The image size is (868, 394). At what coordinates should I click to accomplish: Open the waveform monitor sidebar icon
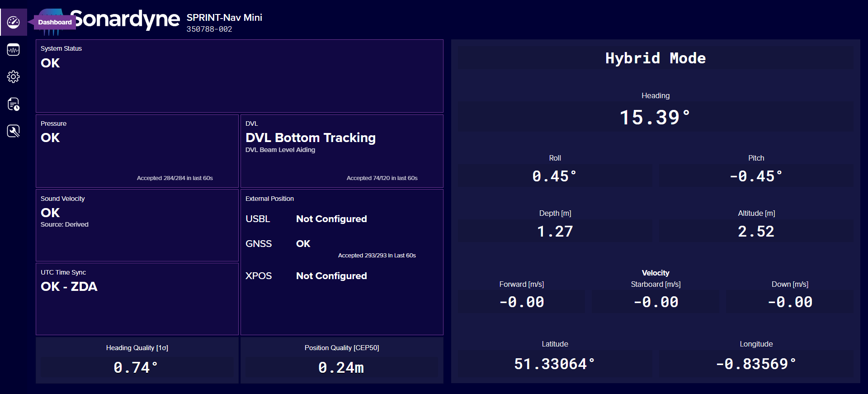coord(14,50)
